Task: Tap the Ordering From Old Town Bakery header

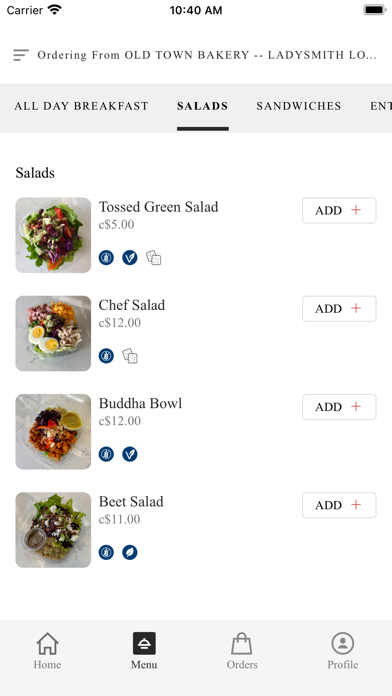Action: click(x=207, y=55)
